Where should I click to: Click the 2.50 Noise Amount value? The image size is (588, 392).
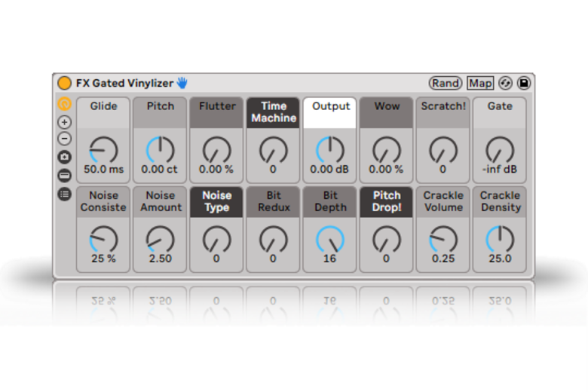160,259
